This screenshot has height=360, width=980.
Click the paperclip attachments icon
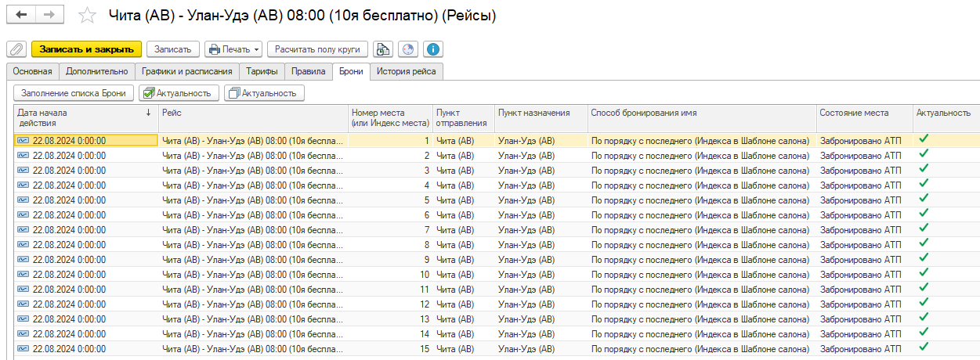click(16, 49)
